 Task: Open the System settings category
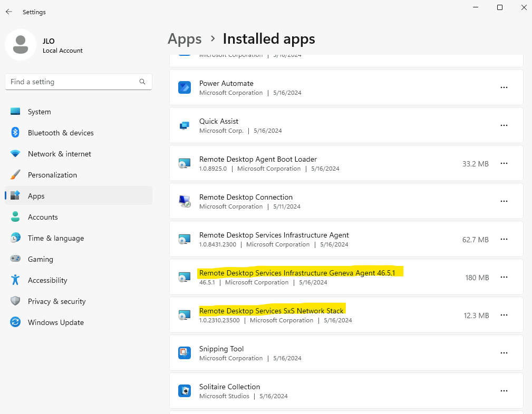point(79,112)
